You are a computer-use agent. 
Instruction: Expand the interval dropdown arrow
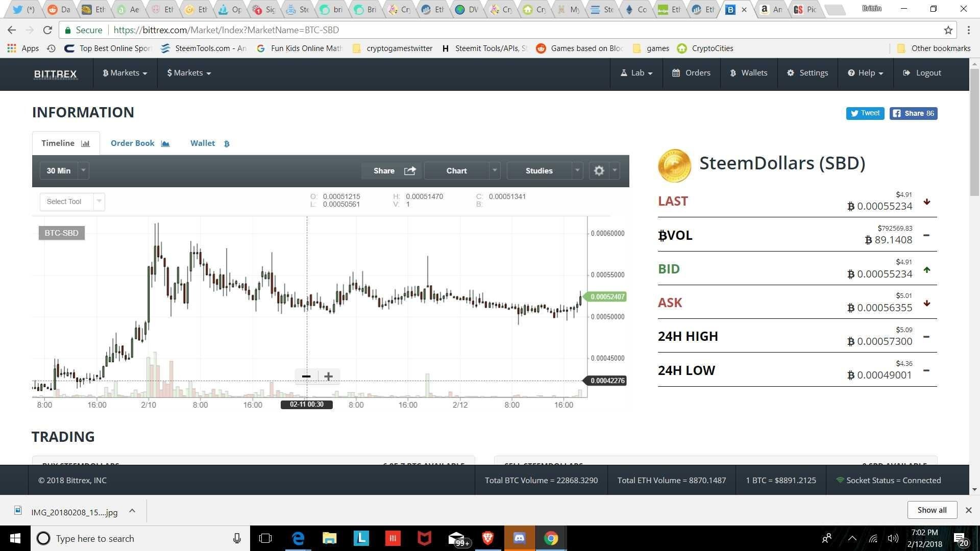pos(83,171)
